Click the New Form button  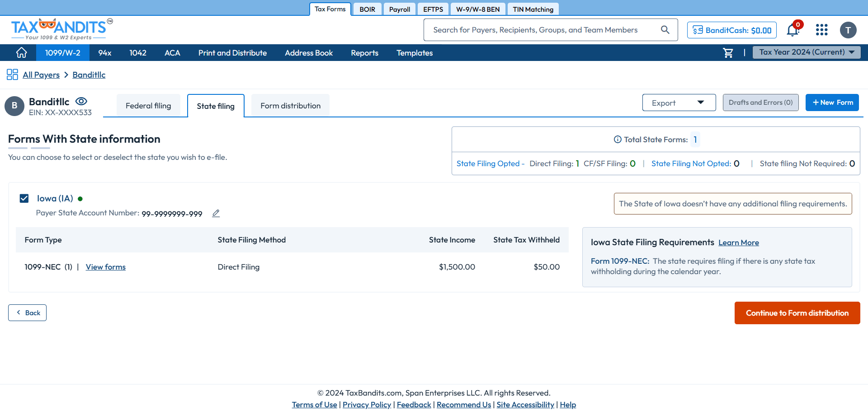(832, 103)
